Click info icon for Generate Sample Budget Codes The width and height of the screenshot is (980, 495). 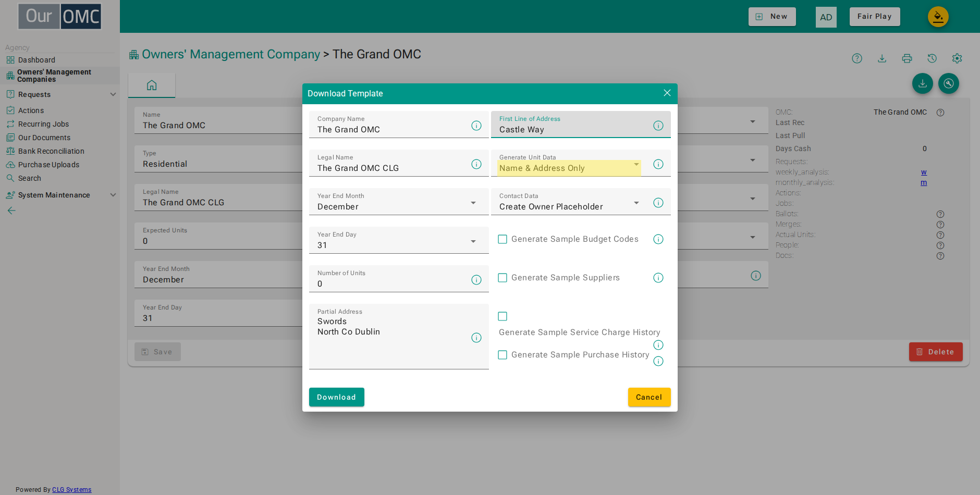click(x=658, y=239)
